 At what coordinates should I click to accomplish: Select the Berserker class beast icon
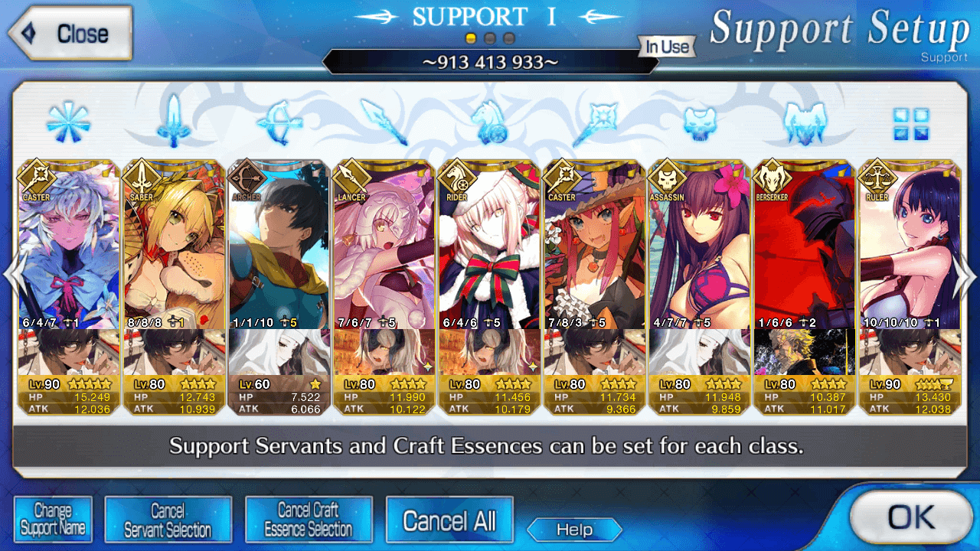point(805,122)
